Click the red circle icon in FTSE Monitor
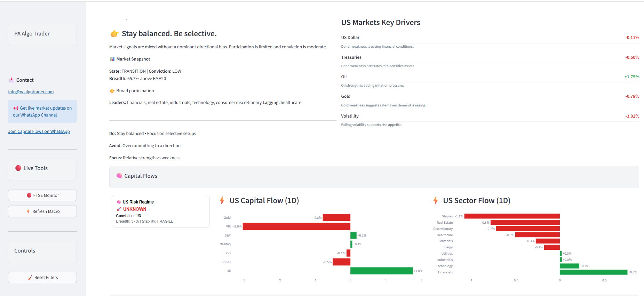 [x=29, y=195]
